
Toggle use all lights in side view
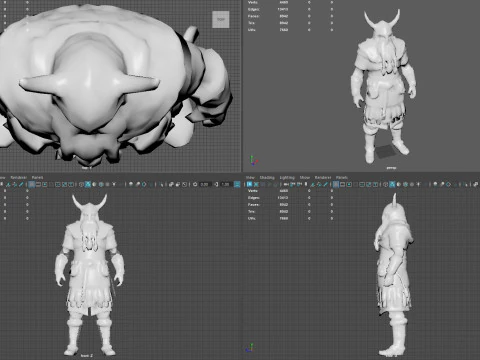[418, 184]
